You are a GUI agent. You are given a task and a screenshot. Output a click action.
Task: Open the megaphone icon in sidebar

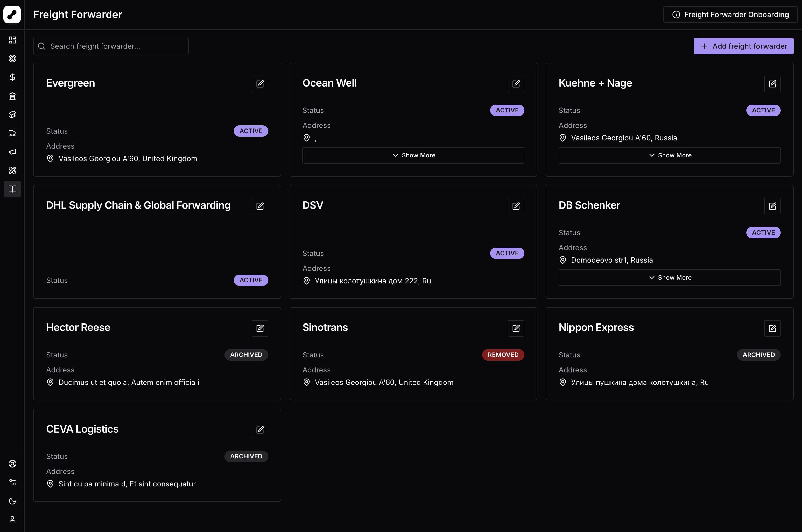pyautogui.click(x=12, y=152)
